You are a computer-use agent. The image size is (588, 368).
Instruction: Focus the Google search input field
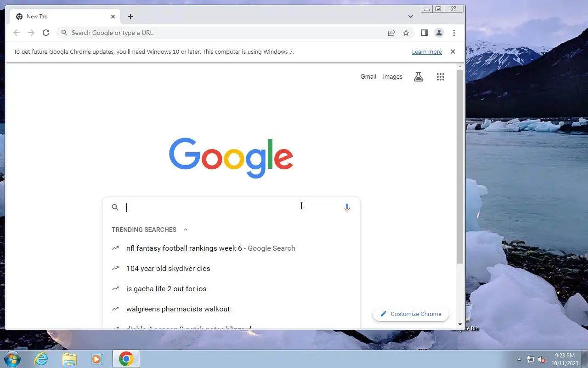tap(231, 207)
